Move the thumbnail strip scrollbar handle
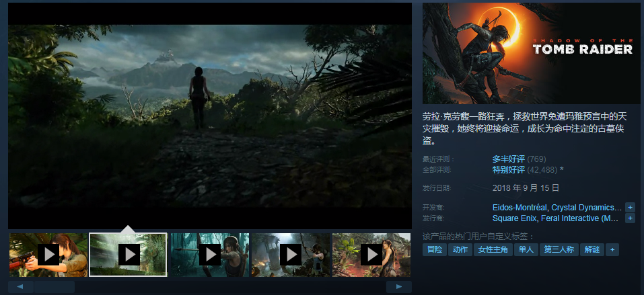 click(x=55, y=287)
